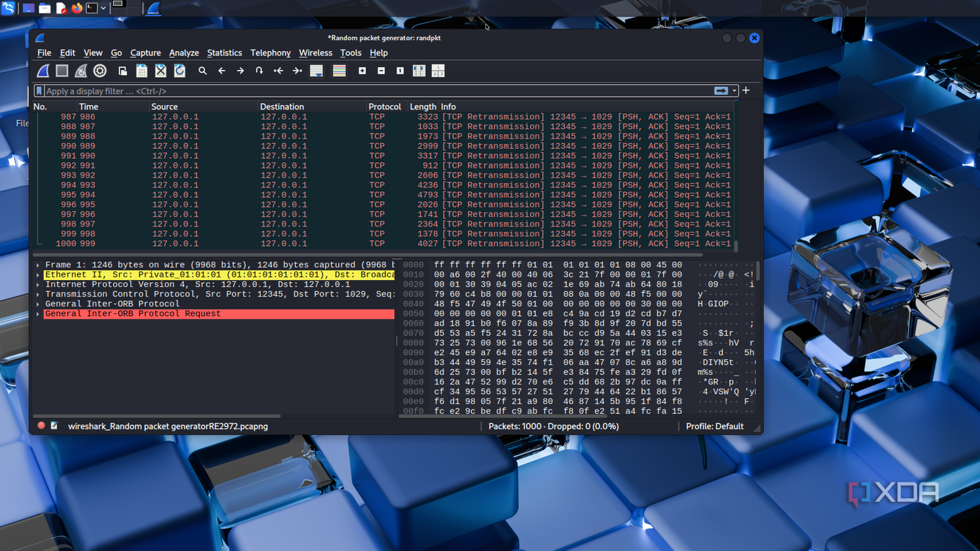Sort packets by the No. column
The width and height of the screenshot is (980, 551).
[55, 106]
